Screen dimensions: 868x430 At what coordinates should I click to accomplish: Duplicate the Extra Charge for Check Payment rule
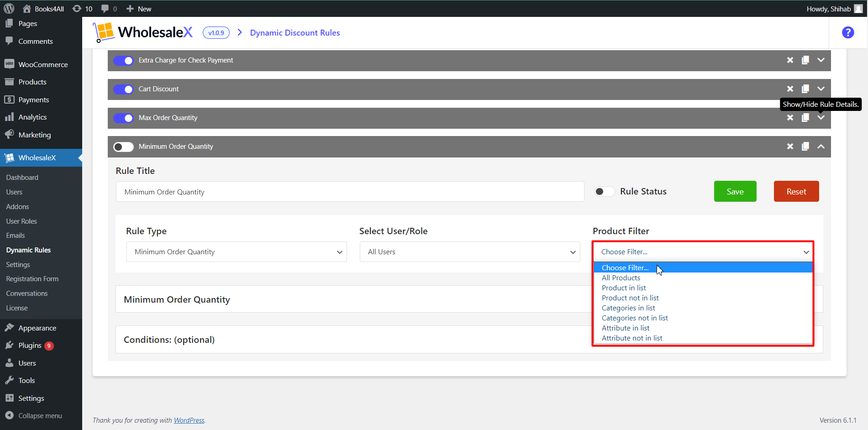805,60
